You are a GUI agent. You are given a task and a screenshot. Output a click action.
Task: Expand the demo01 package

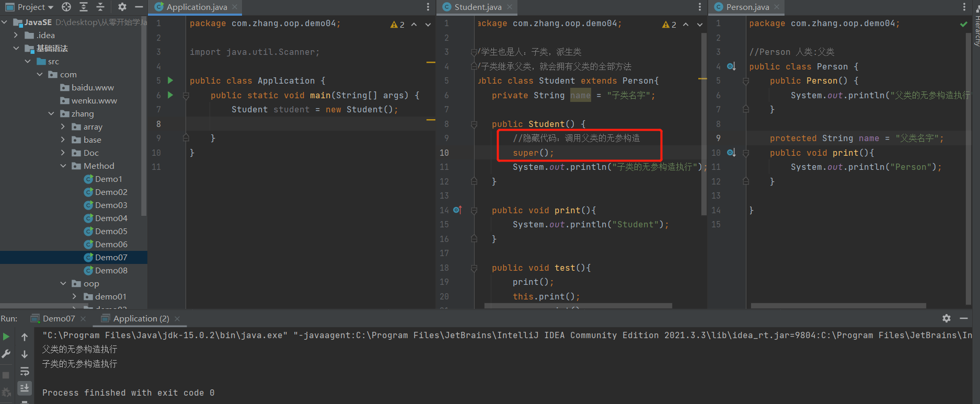tap(75, 296)
